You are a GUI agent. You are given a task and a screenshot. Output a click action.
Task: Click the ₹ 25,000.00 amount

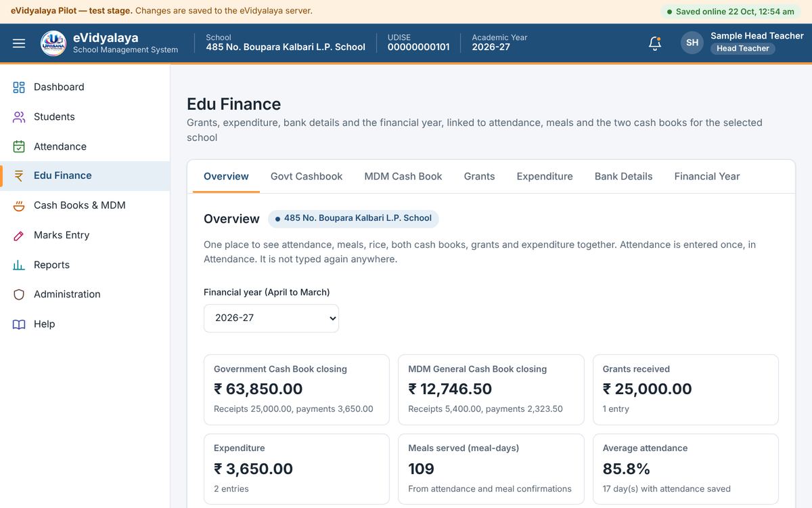pyautogui.click(x=648, y=389)
